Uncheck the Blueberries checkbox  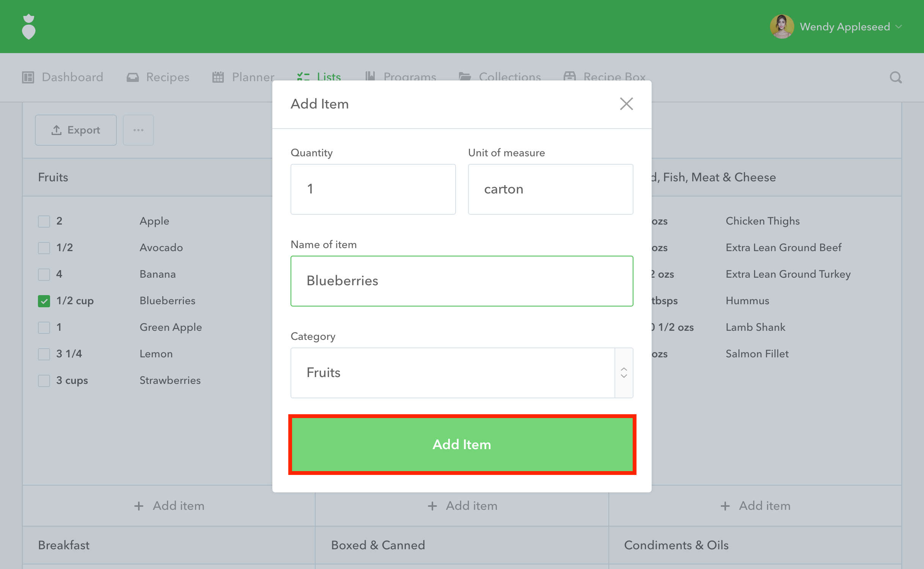click(44, 301)
